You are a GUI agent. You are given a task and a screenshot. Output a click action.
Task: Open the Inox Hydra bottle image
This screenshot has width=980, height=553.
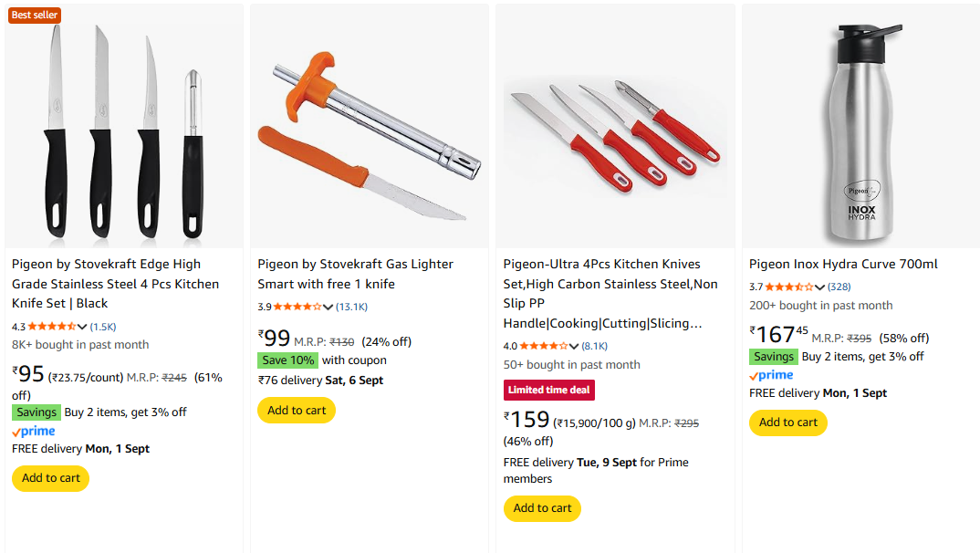[860, 128]
